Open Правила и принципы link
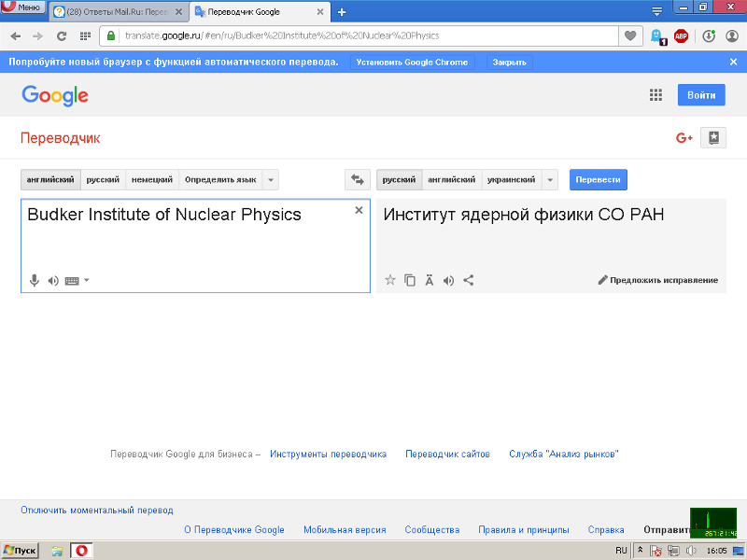This screenshot has height=560, width=747. coord(524,530)
